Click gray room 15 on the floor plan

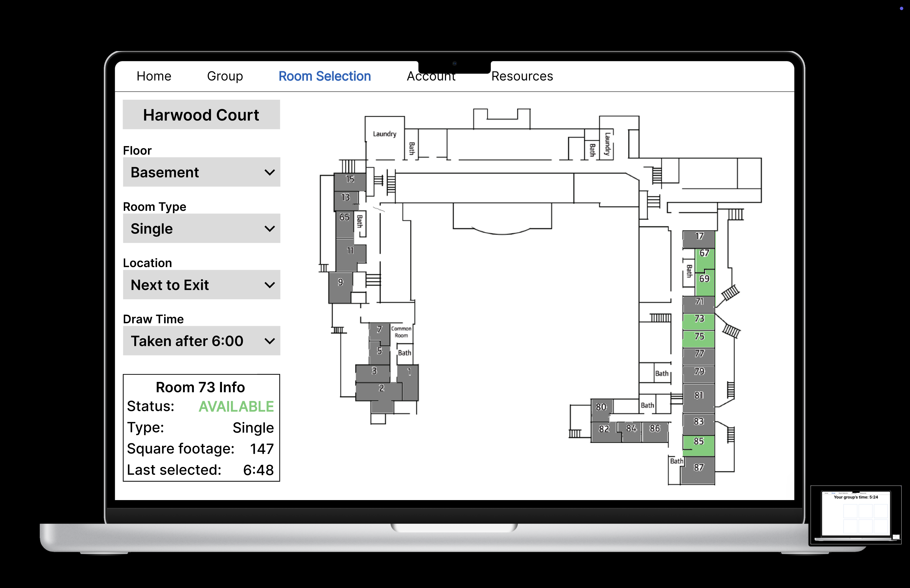tap(350, 182)
